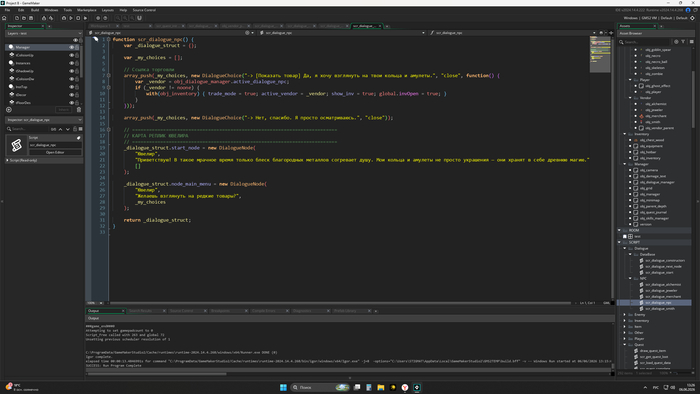Click the Inspector search field
This screenshot has width=700, height=394.
(28, 129)
